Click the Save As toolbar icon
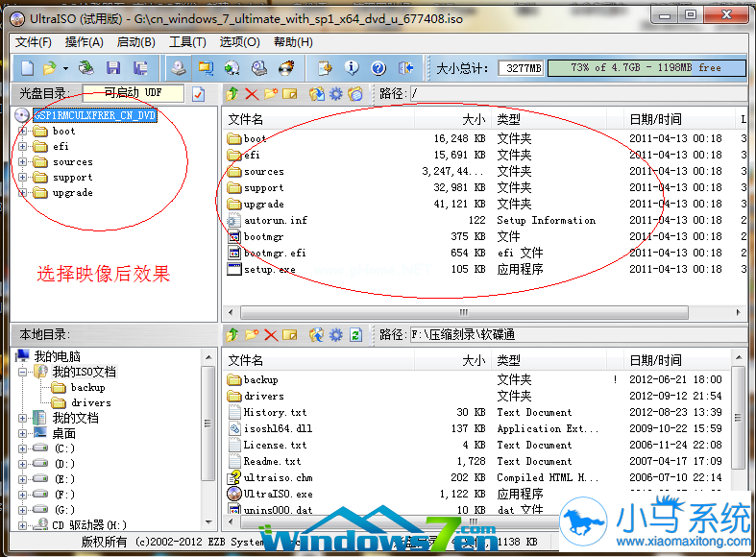This screenshot has height=557, width=756. (140, 68)
